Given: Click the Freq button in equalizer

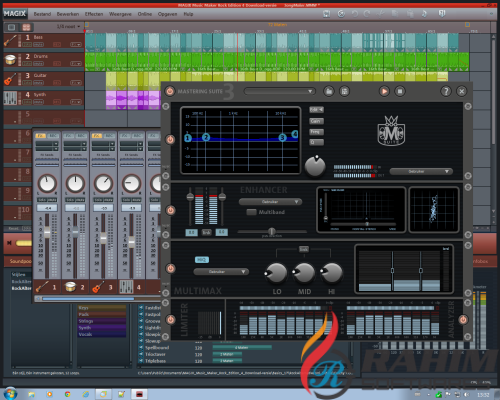Looking at the screenshot, I should (316, 132).
